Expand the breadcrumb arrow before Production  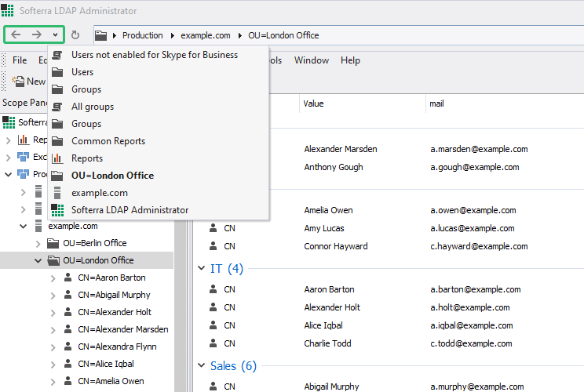(115, 36)
